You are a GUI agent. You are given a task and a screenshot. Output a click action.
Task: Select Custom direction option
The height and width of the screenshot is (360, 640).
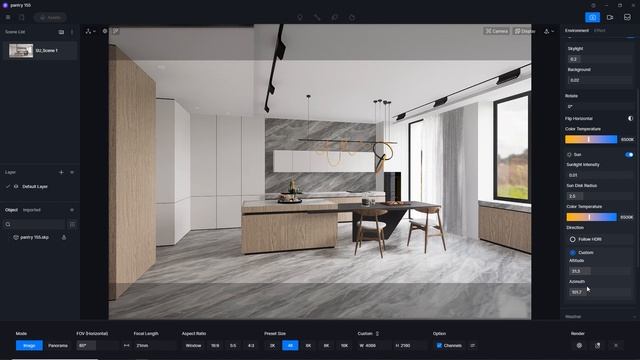[x=582, y=253]
